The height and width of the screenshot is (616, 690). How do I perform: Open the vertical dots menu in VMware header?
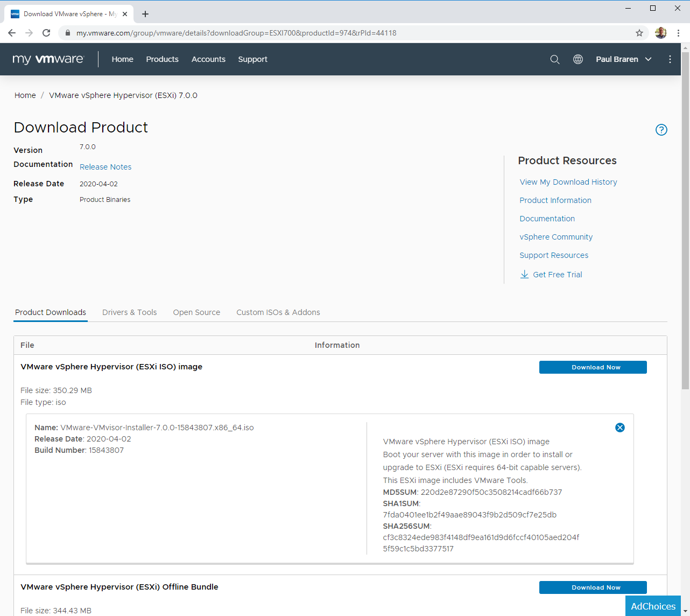pos(670,59)
